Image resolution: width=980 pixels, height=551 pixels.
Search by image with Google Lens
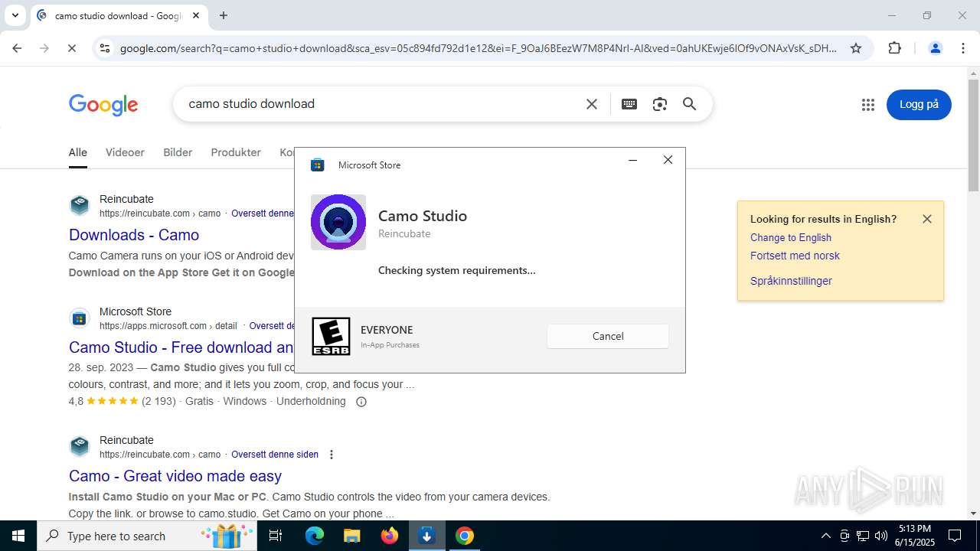(x=660, y=104)
